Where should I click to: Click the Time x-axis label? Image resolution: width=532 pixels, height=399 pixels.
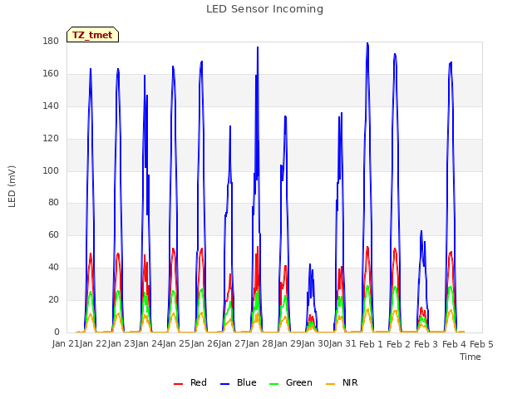(x=470, y=357)
